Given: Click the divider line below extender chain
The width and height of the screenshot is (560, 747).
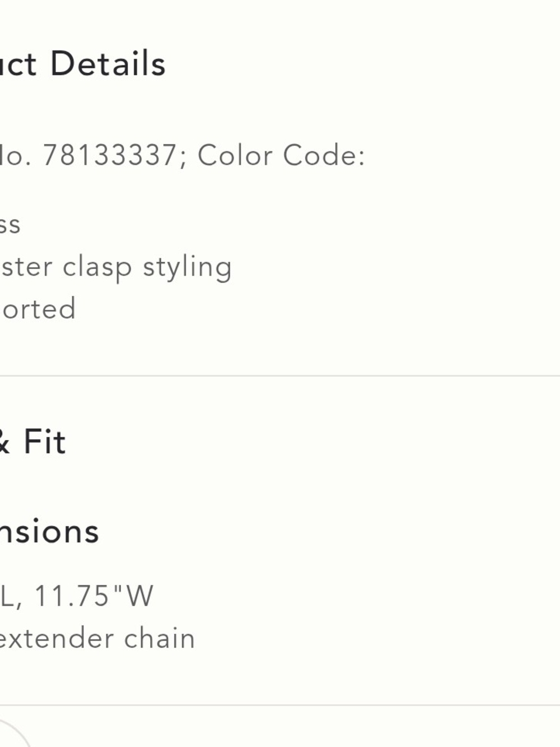Looking at the screenshot, I should tap(280, 705).
